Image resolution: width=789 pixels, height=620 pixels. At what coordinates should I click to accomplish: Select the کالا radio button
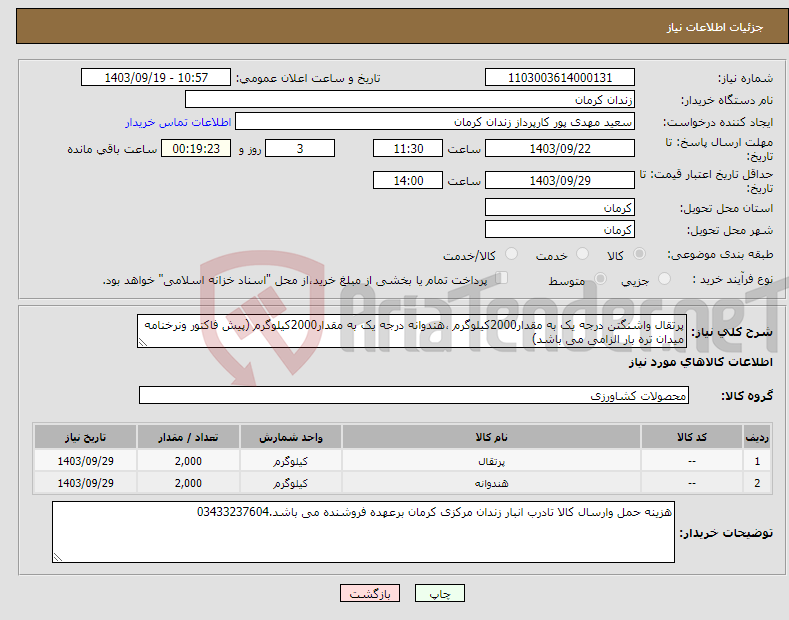(x=639, y=254)
